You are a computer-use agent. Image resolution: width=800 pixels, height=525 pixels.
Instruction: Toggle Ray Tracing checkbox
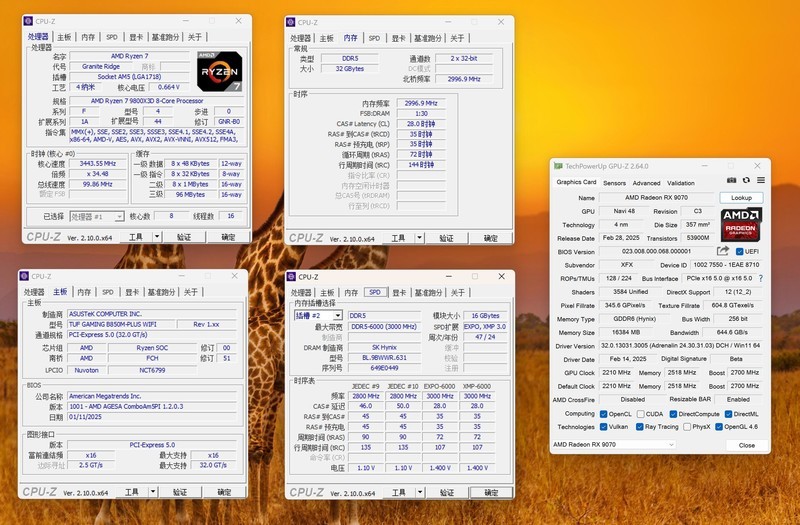(639, 427)
